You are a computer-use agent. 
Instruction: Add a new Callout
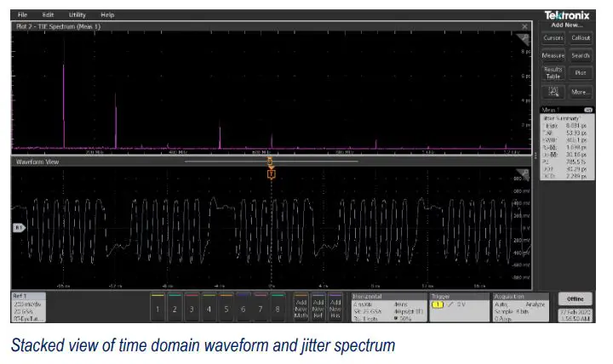click(581, 38)
